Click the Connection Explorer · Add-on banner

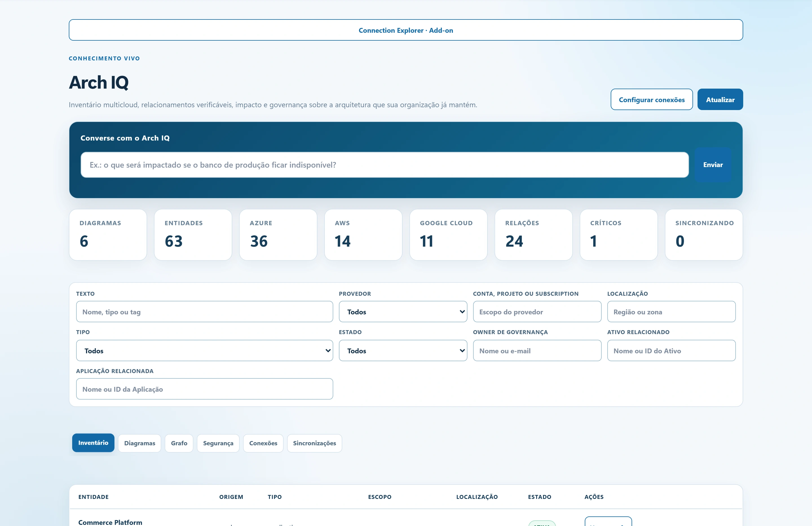tap(406, 30)
